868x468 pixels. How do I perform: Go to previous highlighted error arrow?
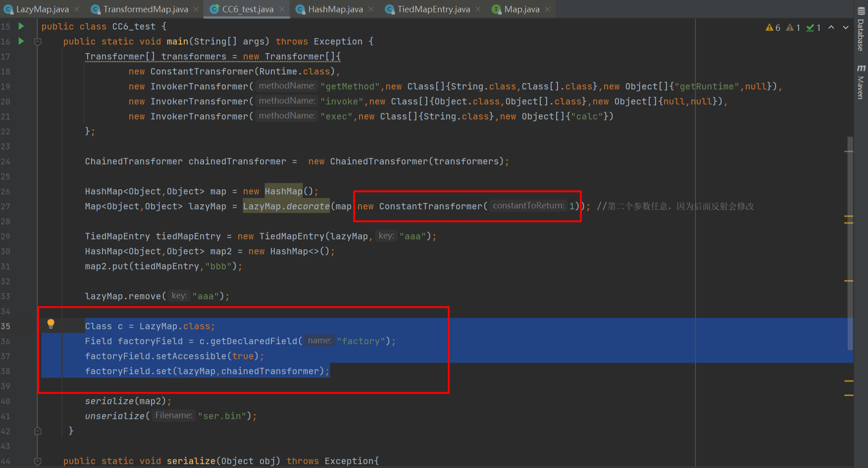coord(831,27)
